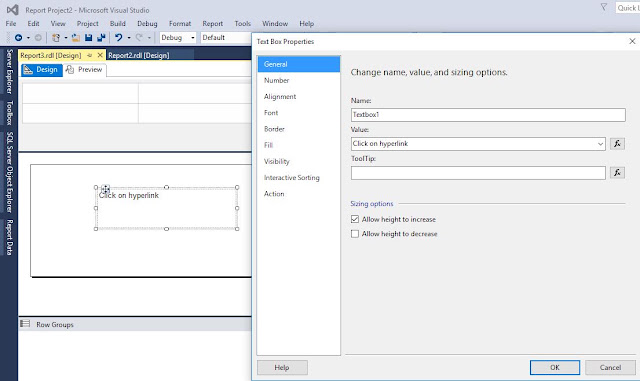
Task: Click the Undo arrow icon
Action: 118,38
